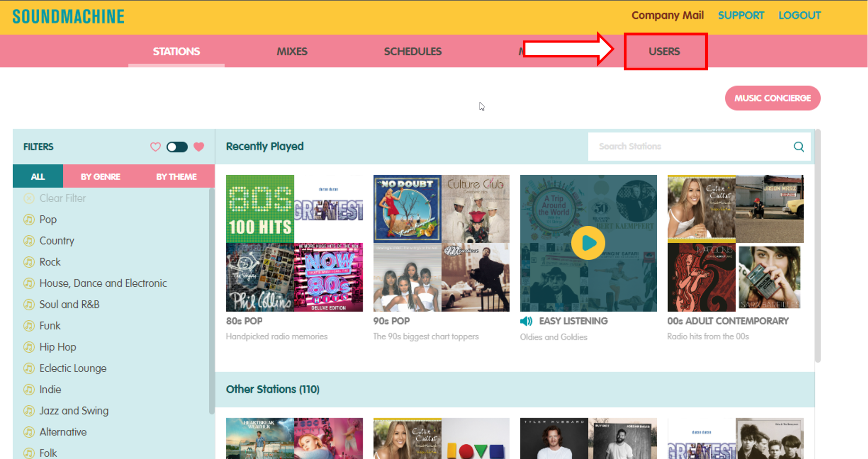Open the 90s POP station thumbnail
The height and width of the screenshot is (459, 868).
[x=441, y=243]
